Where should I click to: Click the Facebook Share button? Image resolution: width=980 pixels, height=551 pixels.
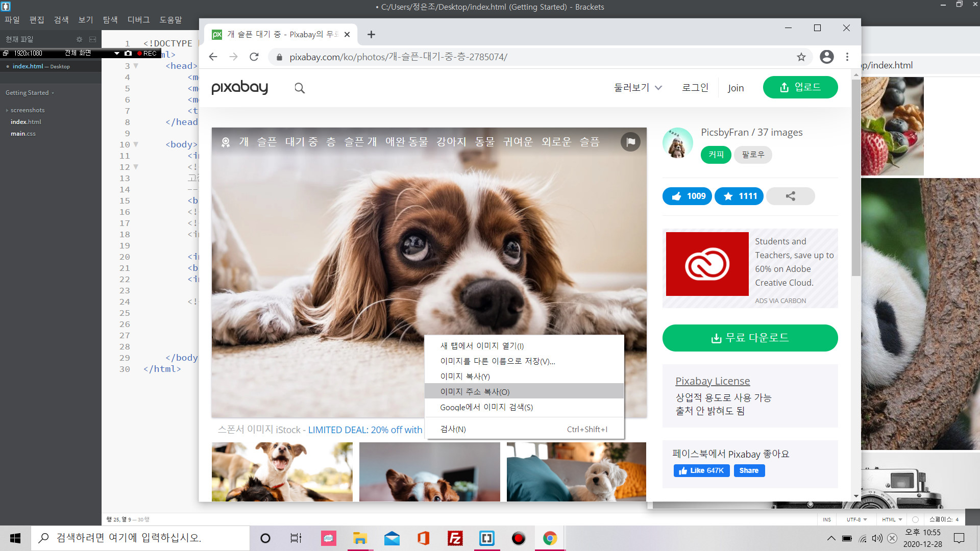coord(749,470)
